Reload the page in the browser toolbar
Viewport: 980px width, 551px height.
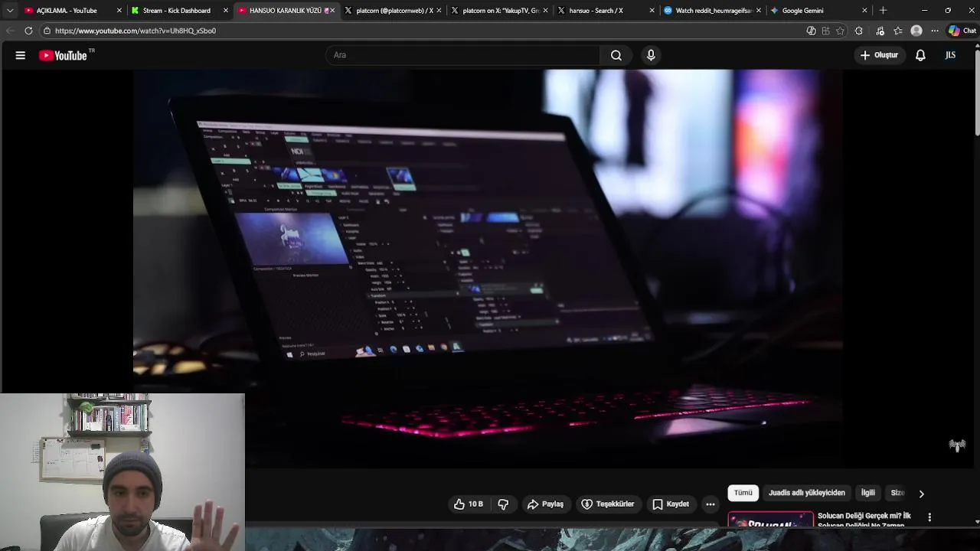pos(28,31)
